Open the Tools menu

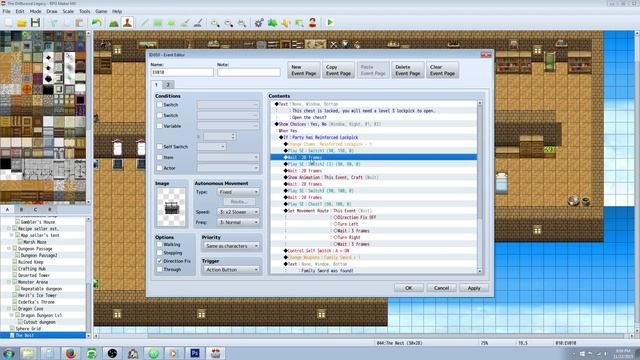tap(84, 11)
